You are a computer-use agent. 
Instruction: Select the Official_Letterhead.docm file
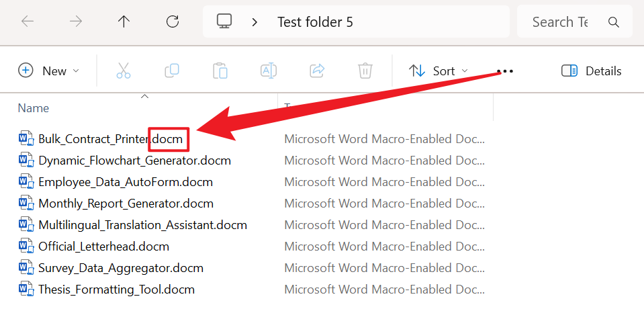103,247
